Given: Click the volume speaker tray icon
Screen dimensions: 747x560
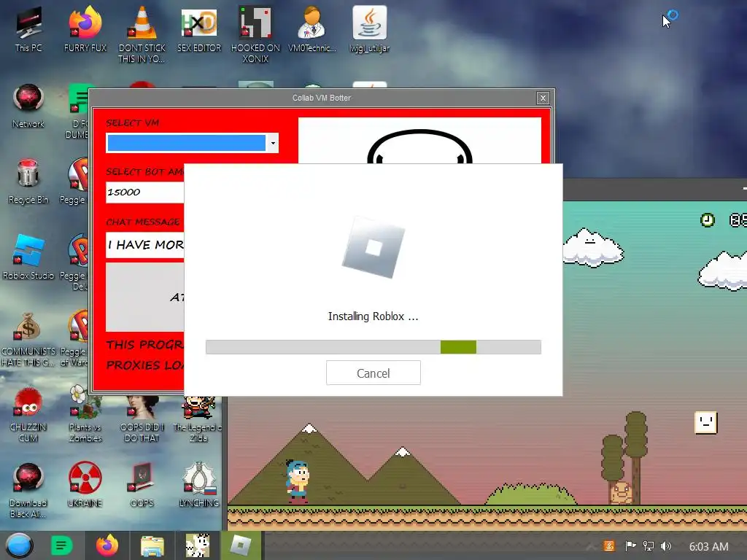Looking at the screenshot, I should point(666,546).
